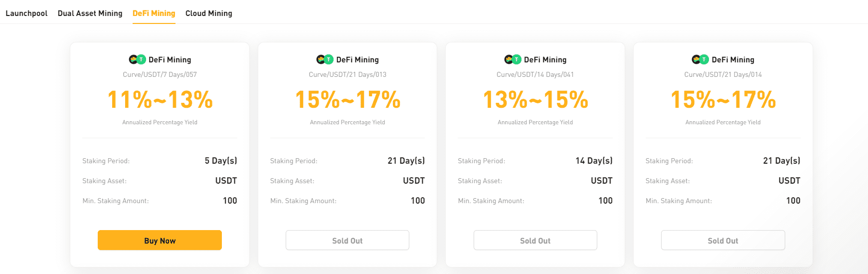This screenshot has height=274, width=868.
Task: Go to Cloud Mining tab
Action: tap(209, 13)
